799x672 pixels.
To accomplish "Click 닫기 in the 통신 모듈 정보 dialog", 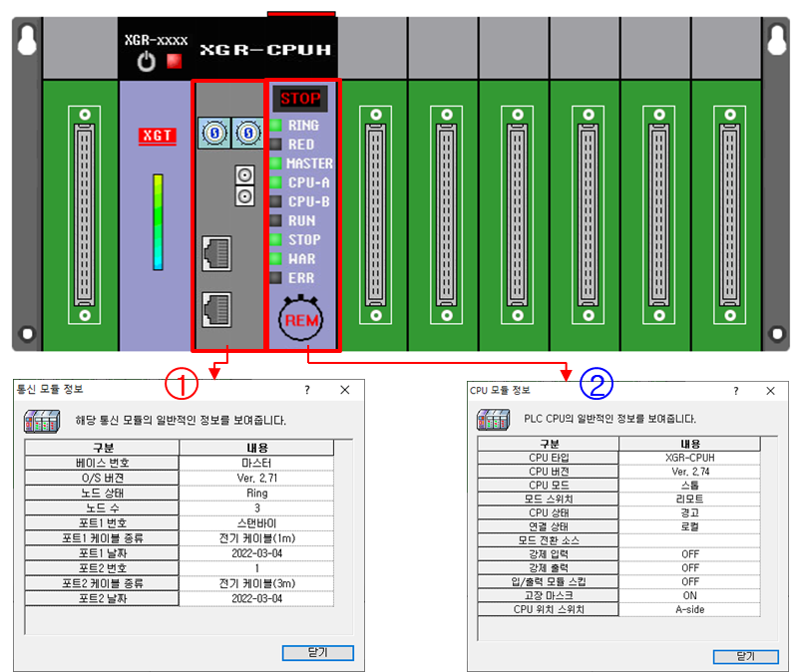I will pyautogui.click(x=317, y=652).
